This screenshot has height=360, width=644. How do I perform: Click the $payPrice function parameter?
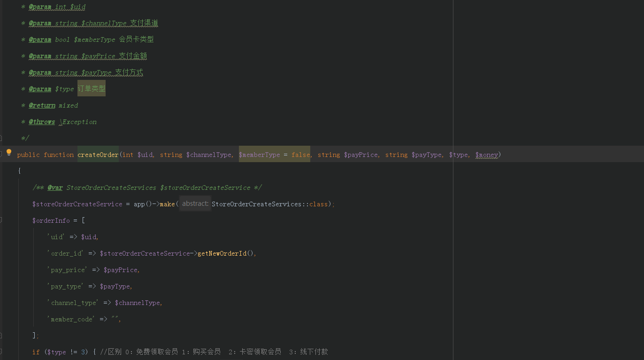click(x=361, y=155)
